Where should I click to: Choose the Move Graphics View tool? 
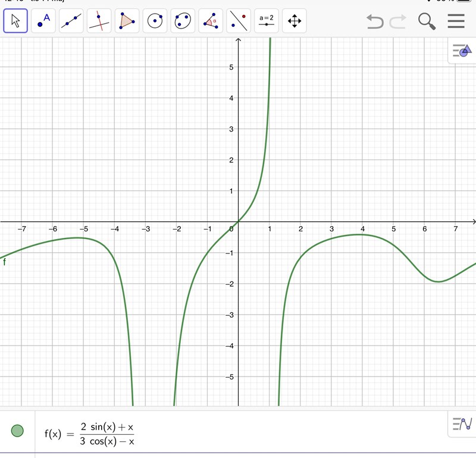pyautogui.click(x=294, y=21)
